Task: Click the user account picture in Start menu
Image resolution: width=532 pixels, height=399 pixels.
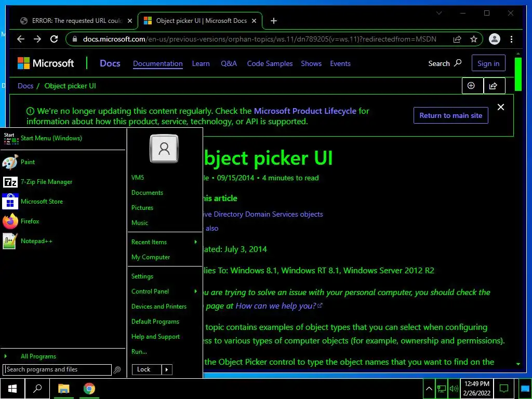Action: (x=164, y=149)
